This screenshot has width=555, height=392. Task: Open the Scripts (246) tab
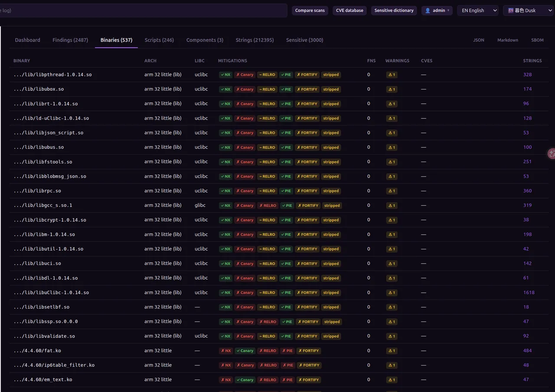tap(159, 40)
